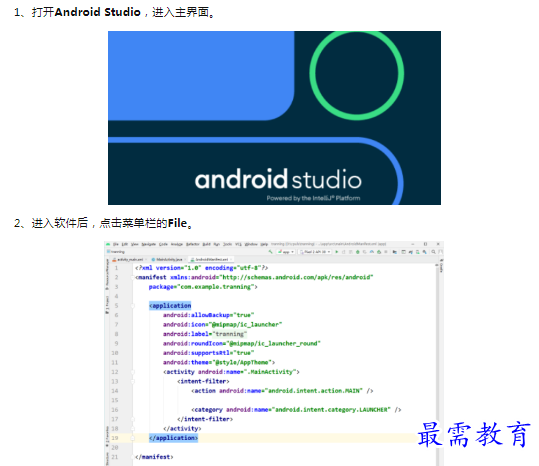
Task: Click the Attach Debugger to Android Process icon
Action: pyautogui.click(x=379, y=252)
